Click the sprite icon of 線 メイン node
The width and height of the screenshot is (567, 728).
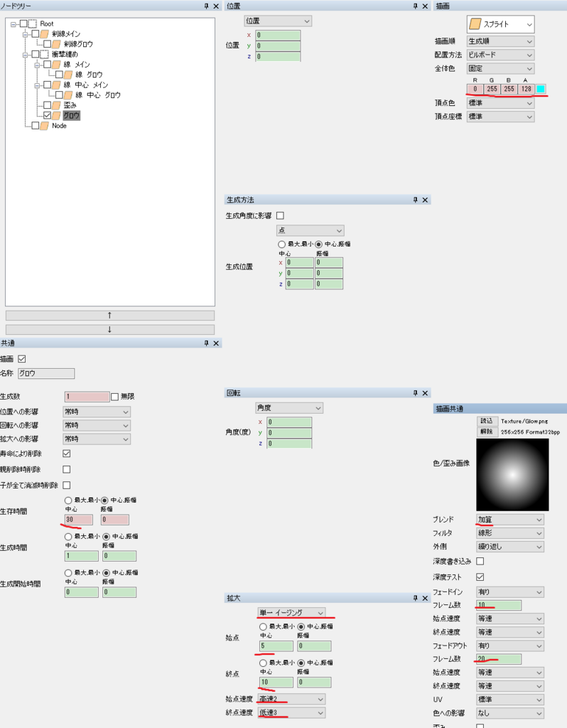coord(57,65)
